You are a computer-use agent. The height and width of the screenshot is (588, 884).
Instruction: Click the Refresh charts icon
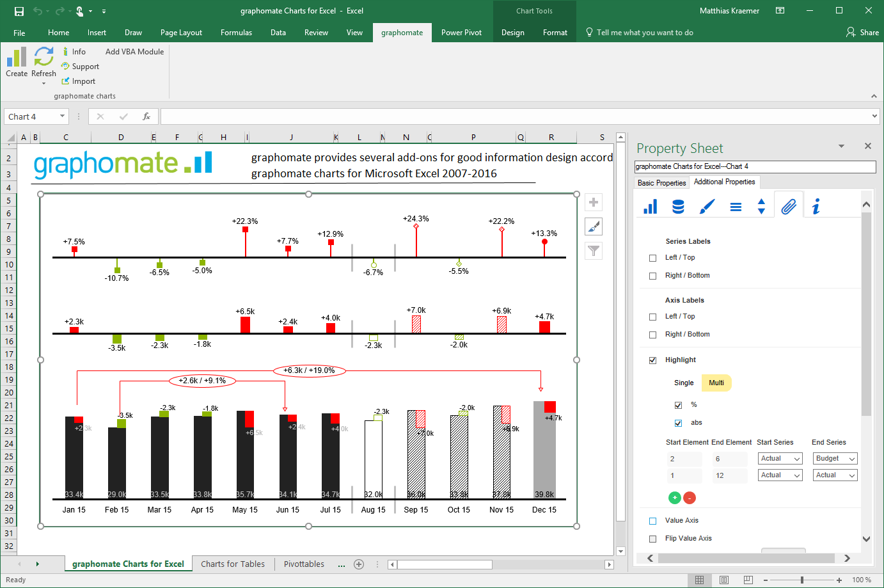(43, 58)
